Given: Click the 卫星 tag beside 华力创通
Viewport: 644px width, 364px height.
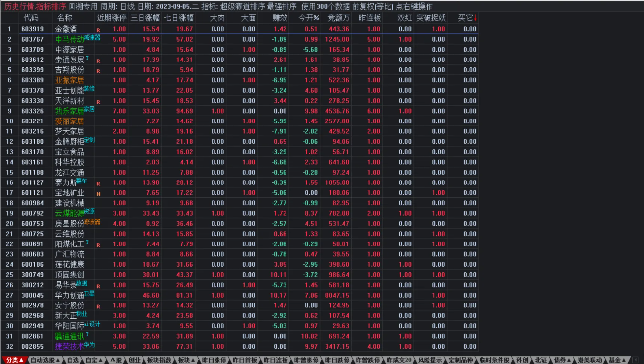Looking at the screenshot, I should (x=89, y=293).
